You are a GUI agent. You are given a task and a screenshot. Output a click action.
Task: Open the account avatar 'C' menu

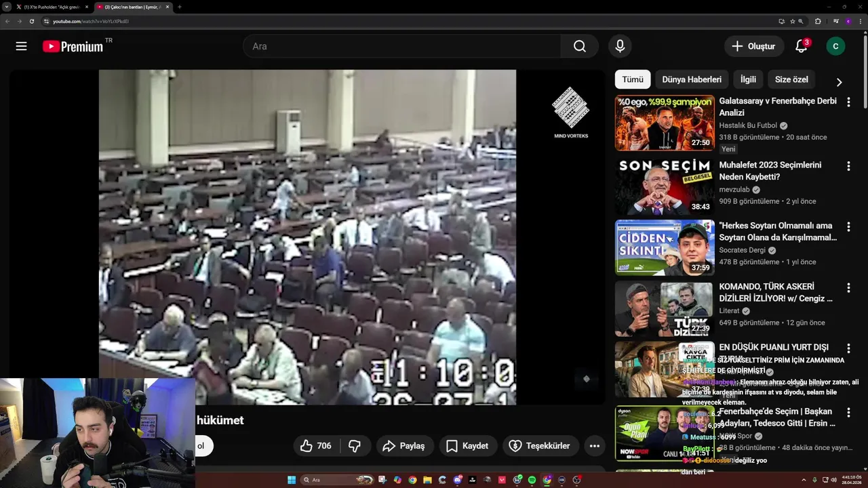[x=835, y=46]
